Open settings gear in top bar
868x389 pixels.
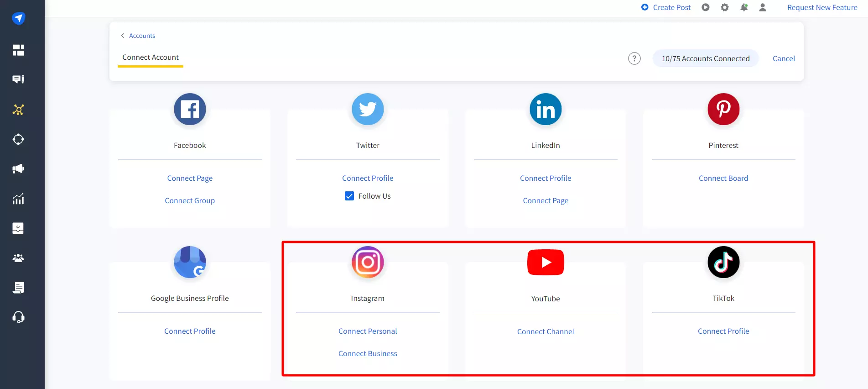(725, 7)
